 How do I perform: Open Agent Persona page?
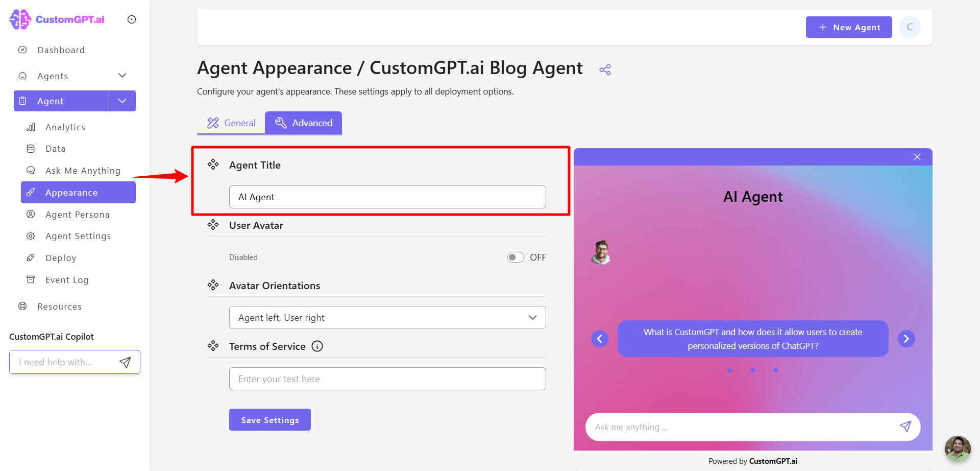[x=77, y=215]
